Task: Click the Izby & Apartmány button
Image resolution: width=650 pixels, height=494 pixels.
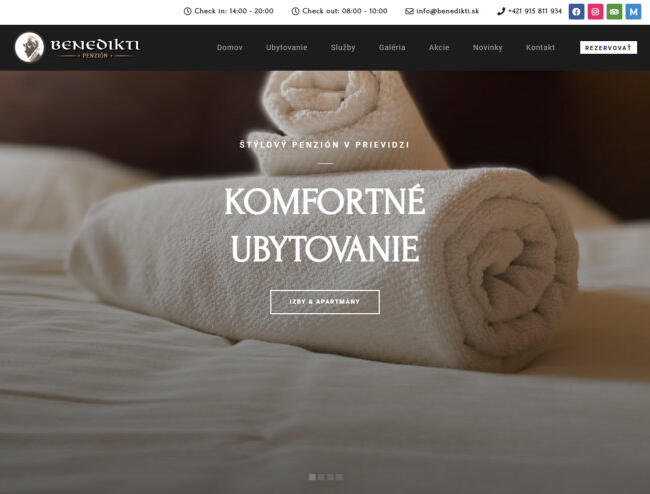Action: pos(325,302)
